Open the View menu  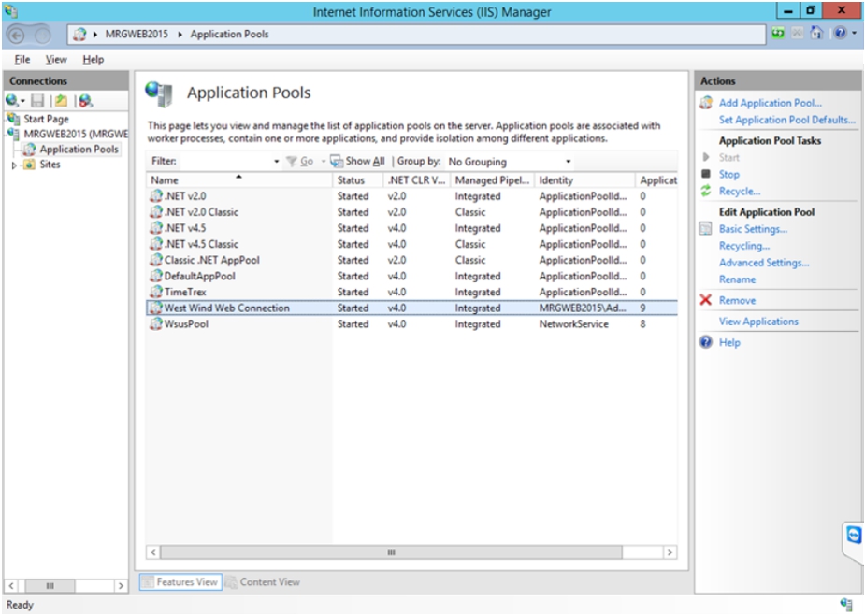54,59
